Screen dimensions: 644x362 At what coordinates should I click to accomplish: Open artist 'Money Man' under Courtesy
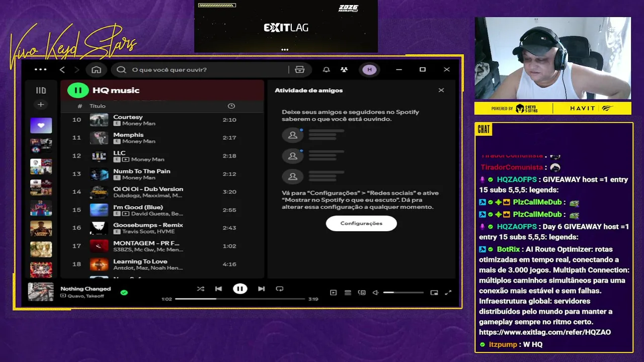point(139,124)
